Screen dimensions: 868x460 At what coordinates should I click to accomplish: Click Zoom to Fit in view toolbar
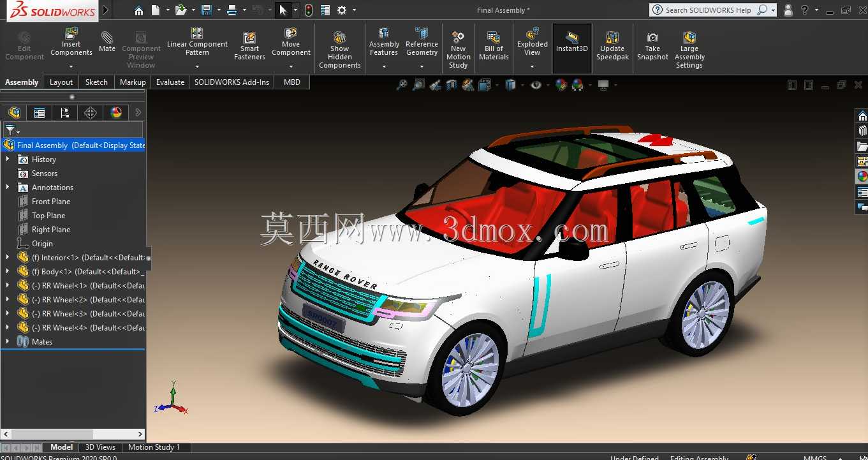point(402,85)
